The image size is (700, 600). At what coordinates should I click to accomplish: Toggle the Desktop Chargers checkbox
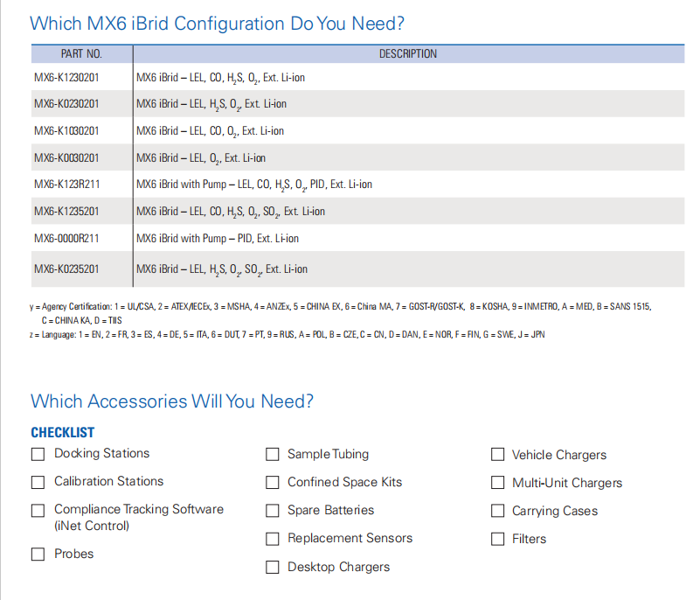point(273,568)
